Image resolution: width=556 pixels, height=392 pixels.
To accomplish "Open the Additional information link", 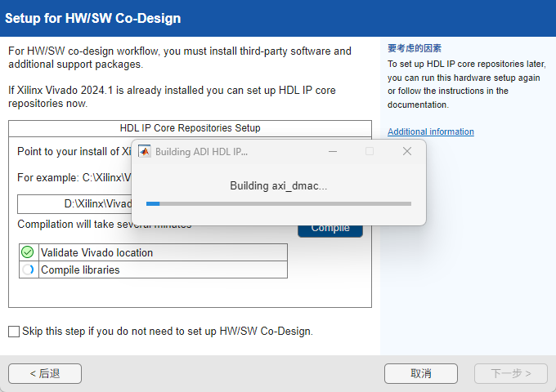I will tap(430, 131).
